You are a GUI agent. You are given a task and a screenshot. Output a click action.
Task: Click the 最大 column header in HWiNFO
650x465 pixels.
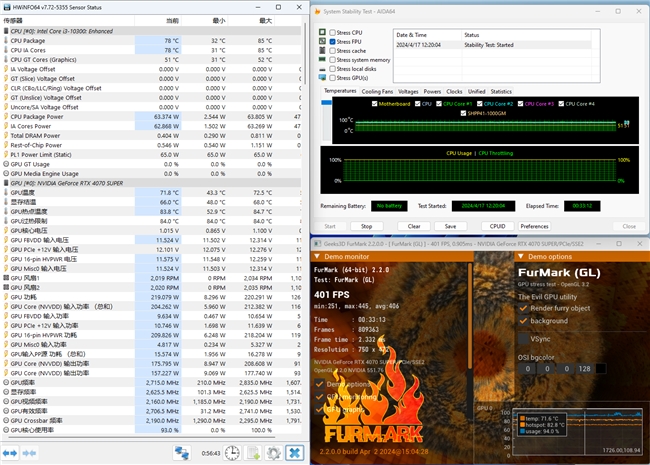coord(251,21)
